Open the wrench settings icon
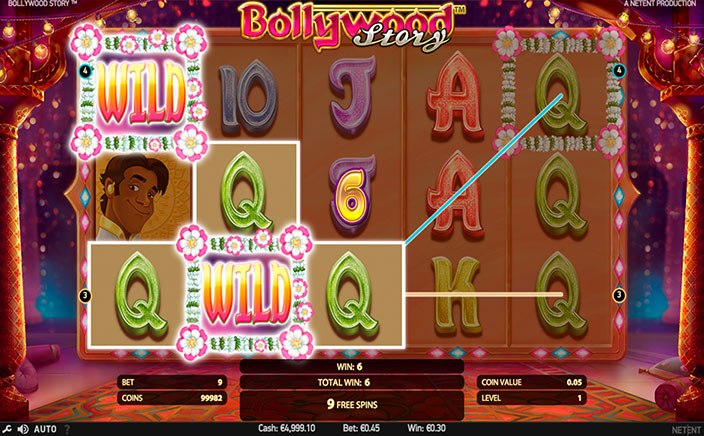Image resolution: width=704 pixels, height=436 pixels. 7,429
